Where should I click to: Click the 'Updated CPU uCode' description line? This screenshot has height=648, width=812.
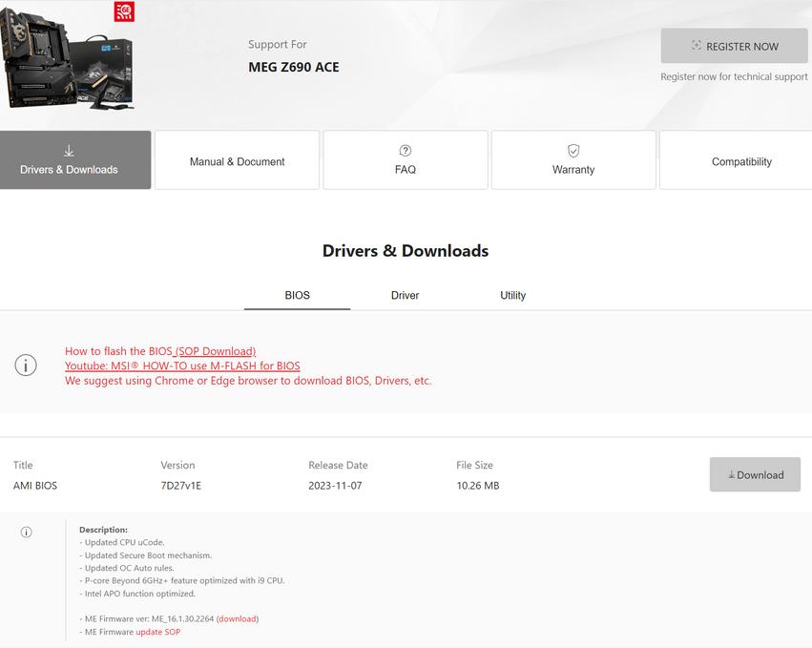point(122,542)
